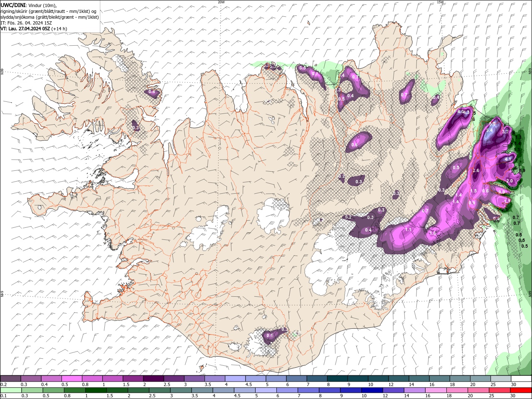Click the snow legend swatch labeled 1.5
The width and height of the screenshot is (532, 399).
coord(133,379)
